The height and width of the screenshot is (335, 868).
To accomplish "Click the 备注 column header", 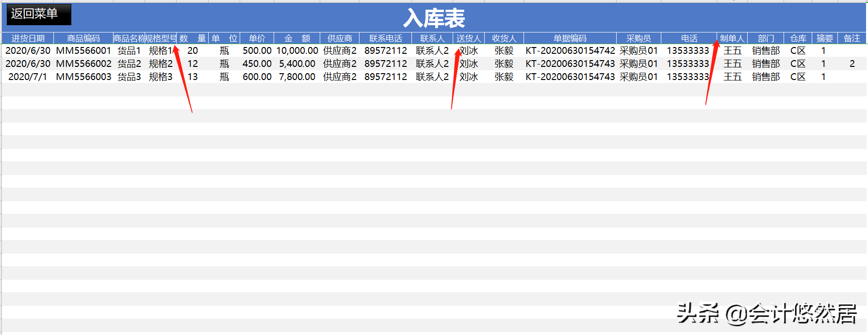I will coord(852,38).
